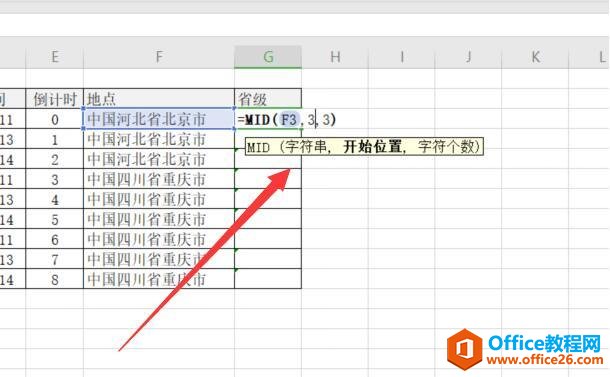Select countdown cell containing 7

54,259
